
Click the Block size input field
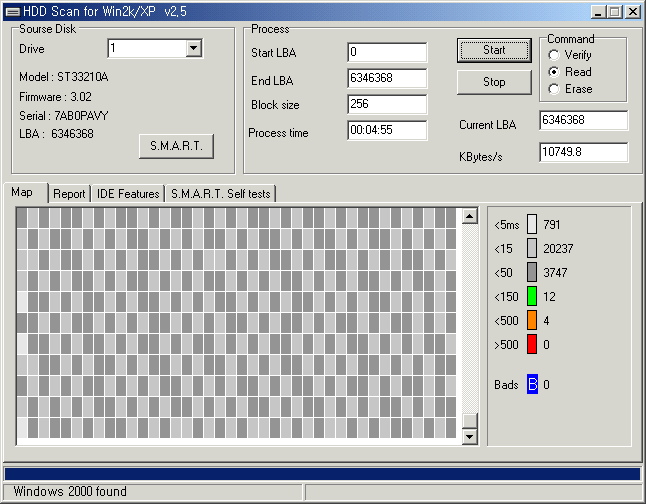point(387,105)
